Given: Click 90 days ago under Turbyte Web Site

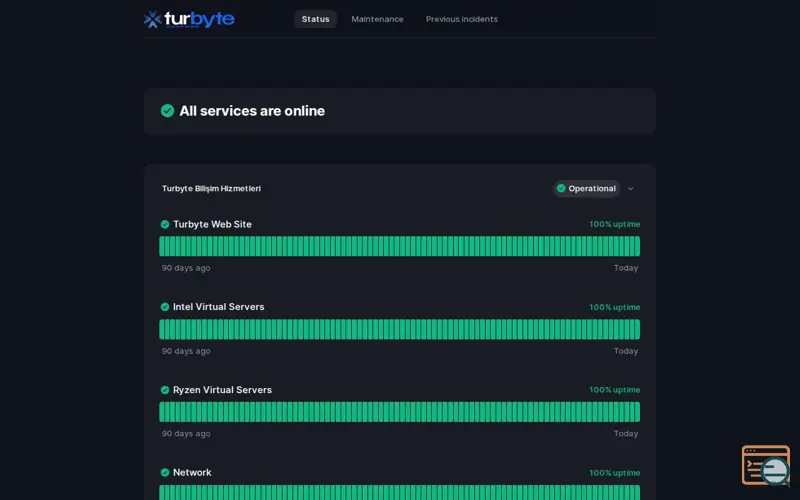Looking at the screenshot, I should [186, 268].
